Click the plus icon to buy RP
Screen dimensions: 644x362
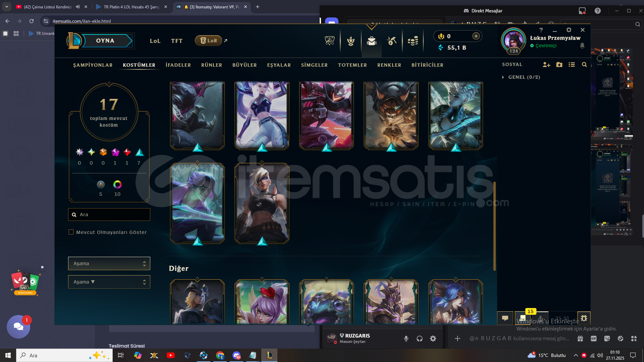(476, 36)
